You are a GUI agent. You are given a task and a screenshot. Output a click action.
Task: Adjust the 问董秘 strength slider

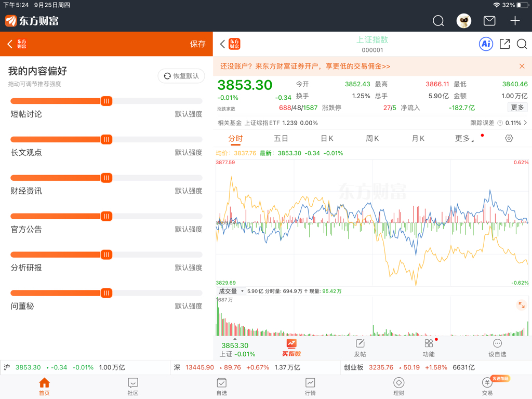coord(107,292)
